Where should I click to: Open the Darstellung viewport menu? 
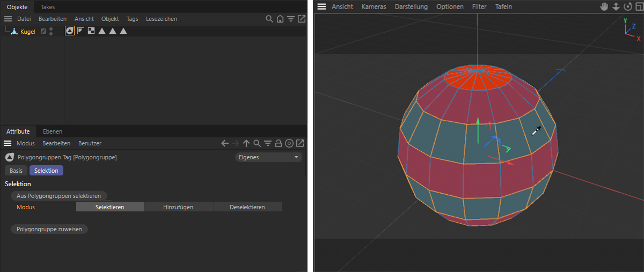click(x=411, y=7)
